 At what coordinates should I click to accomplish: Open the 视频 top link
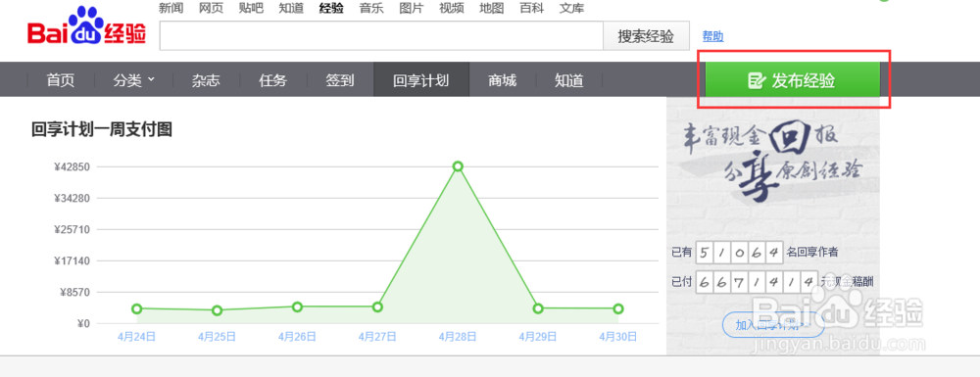click(451, 8)
